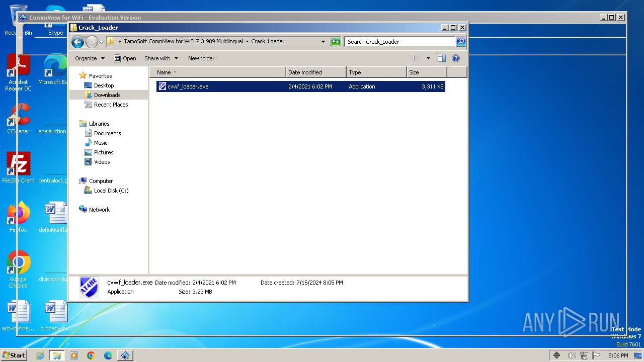The width and height of the screenshot is (644, 362).
Task: Click the probablym Word document icon
Action: [x=55, y=315]
